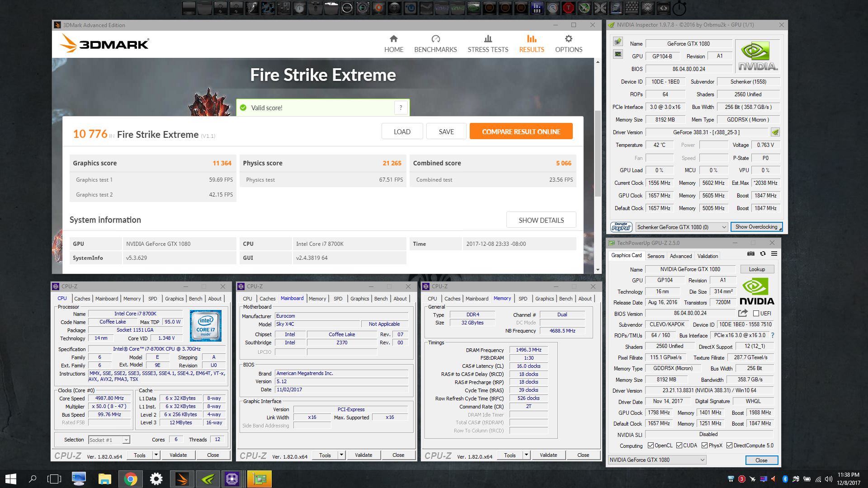Open Task View on the taskbar
The height and width of the screenshot is (488, 868).
[54, 479]
